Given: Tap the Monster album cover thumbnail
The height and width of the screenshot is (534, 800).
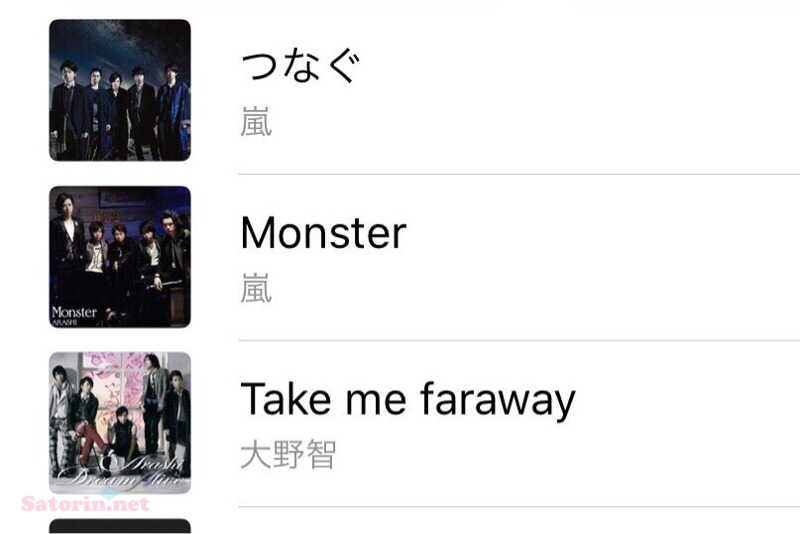Looking at the screenshot, I should coord(120,257).
